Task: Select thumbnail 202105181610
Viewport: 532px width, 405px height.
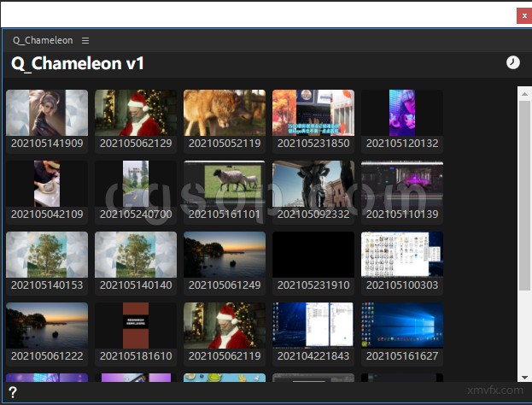Action: pyautogui.click(x=136, y=332)
